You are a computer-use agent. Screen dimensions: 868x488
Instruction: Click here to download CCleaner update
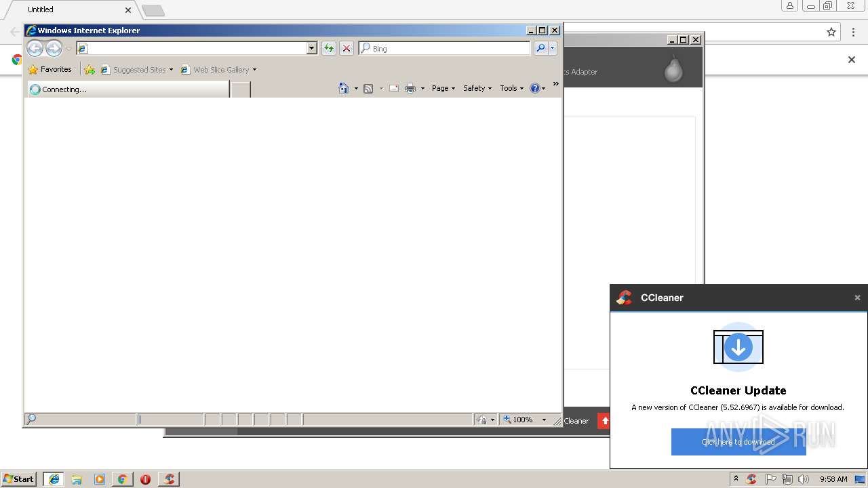[738, 442]
